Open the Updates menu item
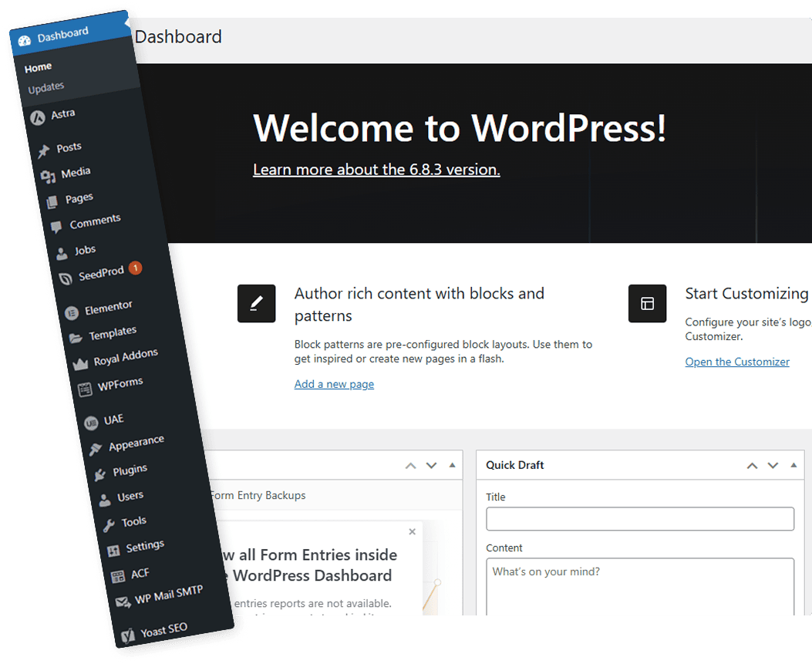This screenshot has height=664, width=812. 45,86
